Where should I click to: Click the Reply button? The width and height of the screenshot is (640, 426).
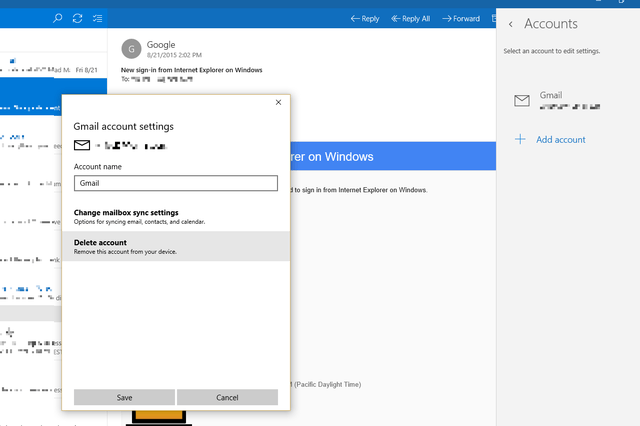click(x=365, y=19)
